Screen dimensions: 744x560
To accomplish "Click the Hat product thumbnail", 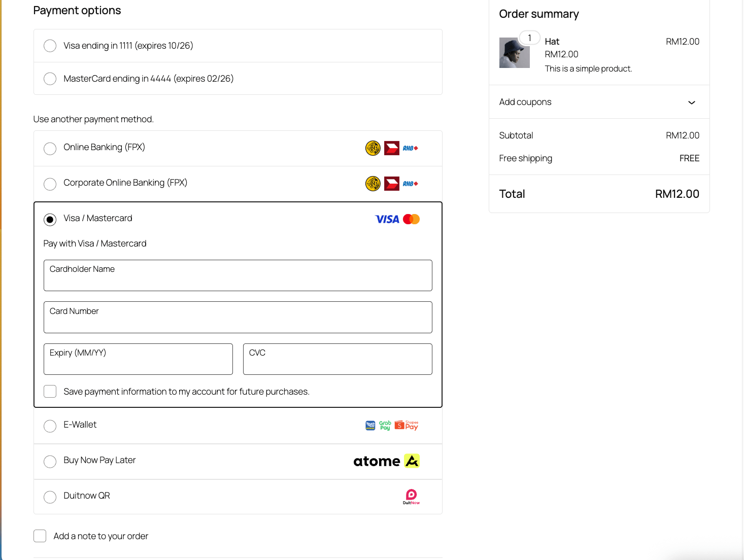I will [x=514, y=53].
